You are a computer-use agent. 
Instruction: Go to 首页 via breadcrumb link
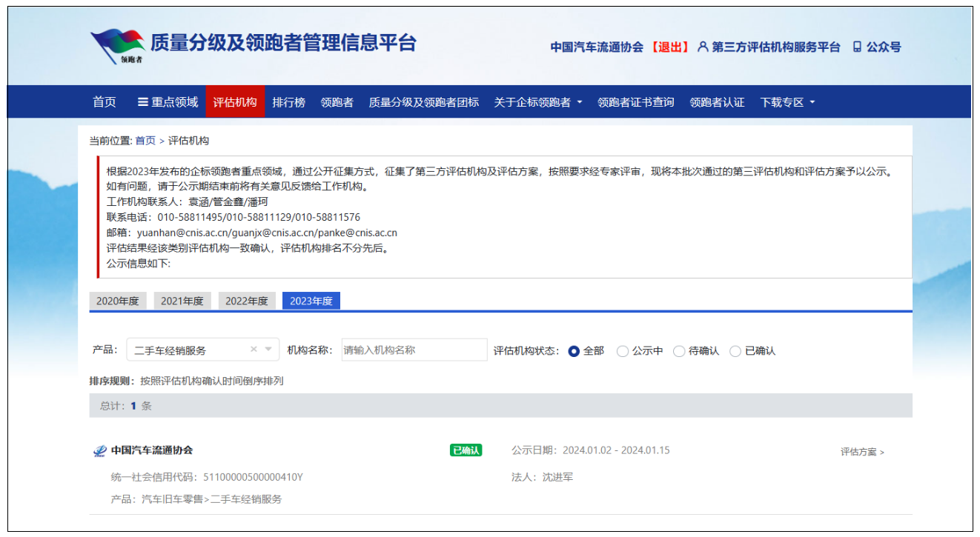coord(145,141)
